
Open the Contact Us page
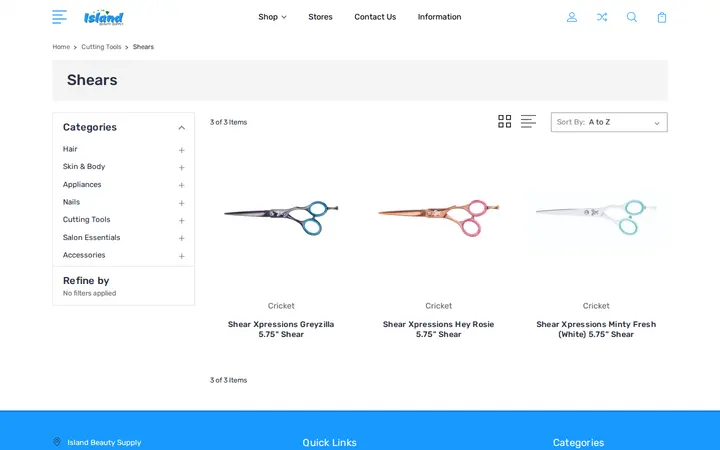pyautogui.click(x=375, y=17)
